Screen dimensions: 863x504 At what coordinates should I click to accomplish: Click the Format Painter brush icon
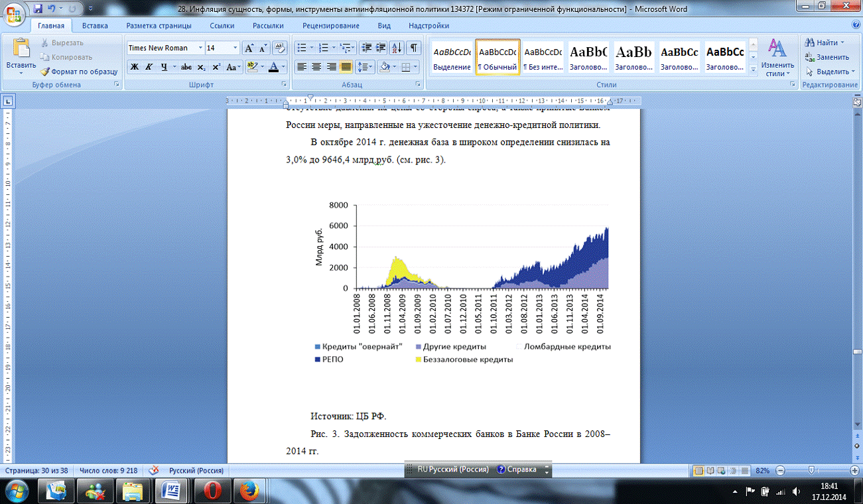[x=45, y=72]
